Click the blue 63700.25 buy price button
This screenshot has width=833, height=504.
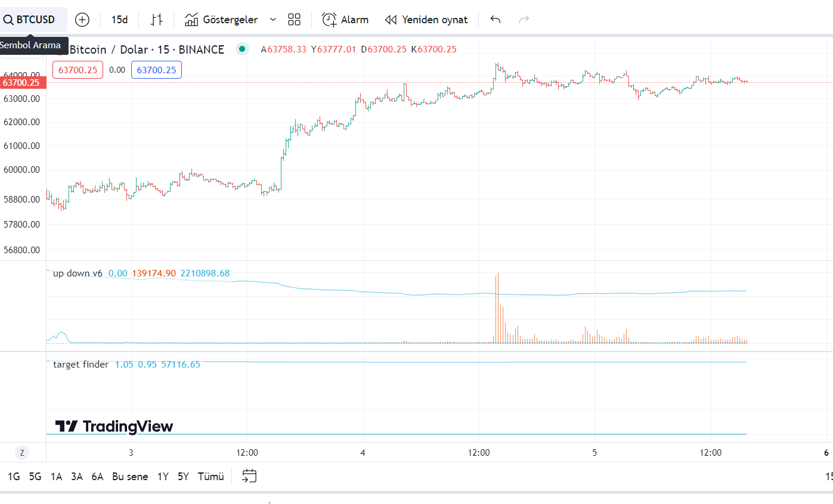coord(156,70)
